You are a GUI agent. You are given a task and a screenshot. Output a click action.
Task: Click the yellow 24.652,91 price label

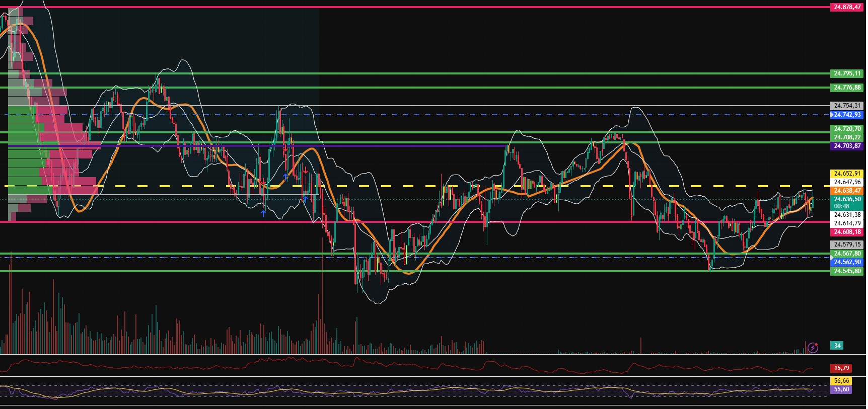[847, 174]
